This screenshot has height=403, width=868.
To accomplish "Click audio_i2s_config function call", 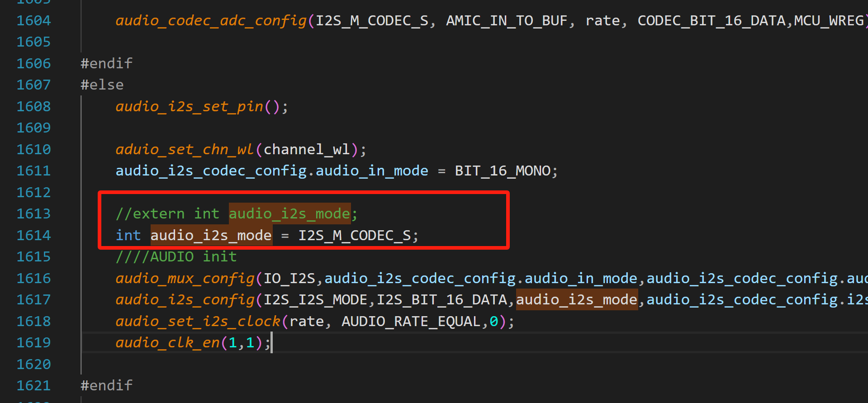I will [185, 300].
